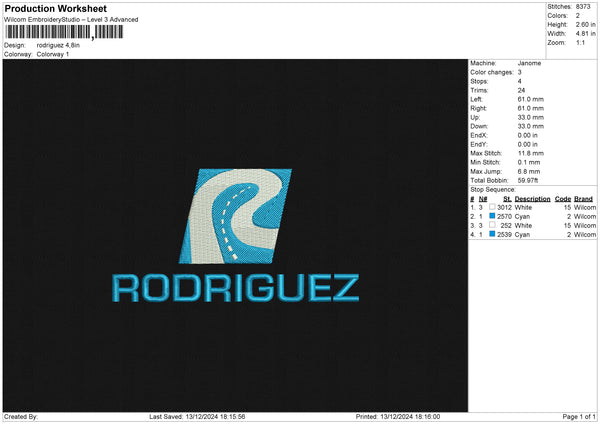Click the cyan swatch in stop row 2539
600x424 pixels.
(x=492, y=234)
